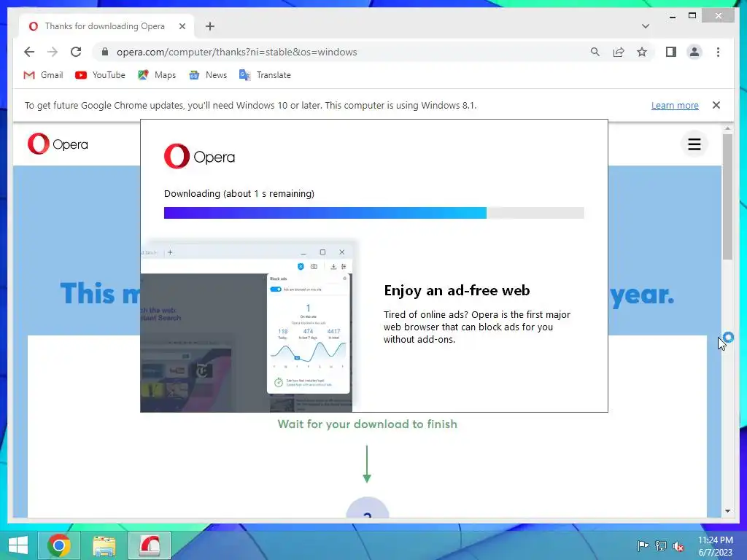
Task: Open the Windows Start button
Action: click(x=18, y=545)
